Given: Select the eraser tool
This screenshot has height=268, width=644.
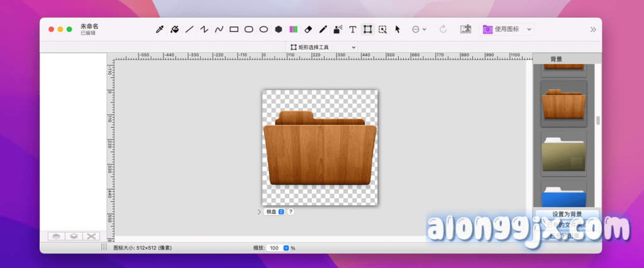Looking at the screenshot, I should pos(308,29).
